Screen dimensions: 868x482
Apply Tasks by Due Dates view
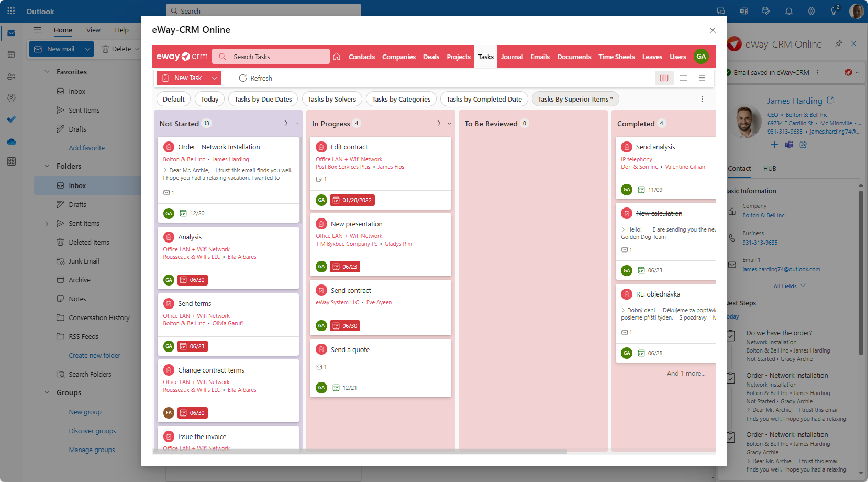click(263, 99)
